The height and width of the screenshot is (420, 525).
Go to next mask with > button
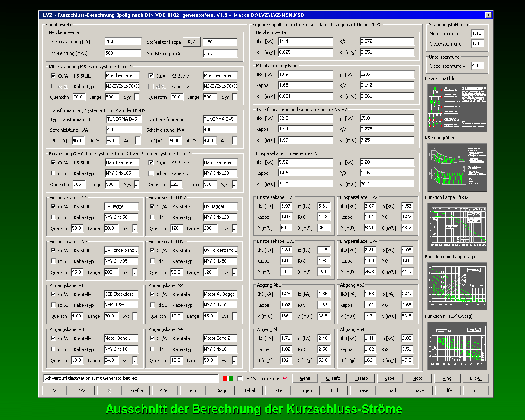point(55,390)
